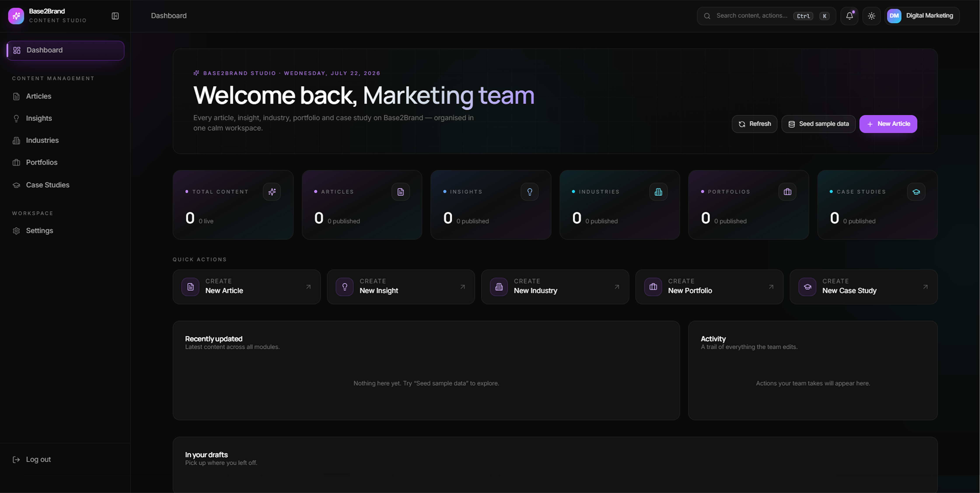Image resolution: width=980 pixels, height=493 pixels.
Task: Select Dashboard in the sidebar
Action: (x=65, y=50)
